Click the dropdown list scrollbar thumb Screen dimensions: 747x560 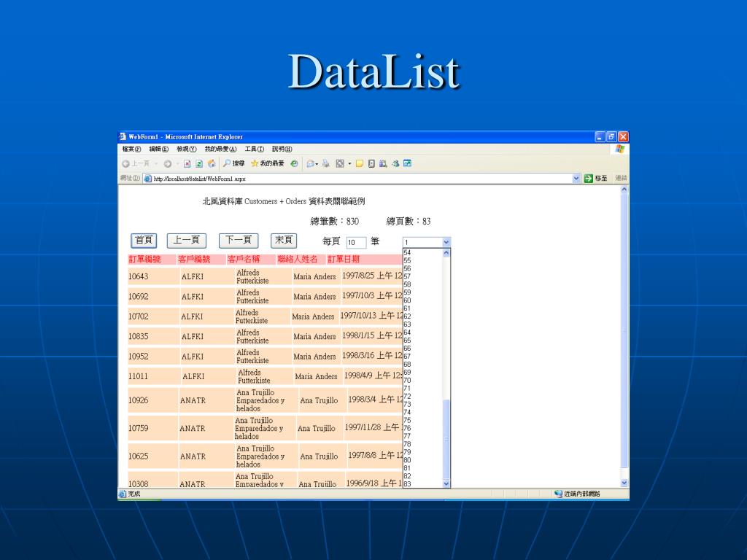point(446,440)
